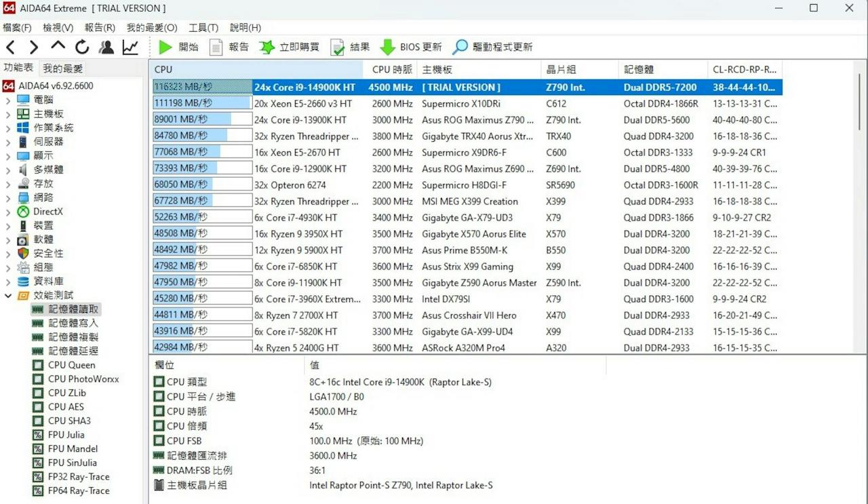Expand the 伺服器 tree node
Image resolution: width=868 pixels, height=504 pixels.
tap(8, 142)
